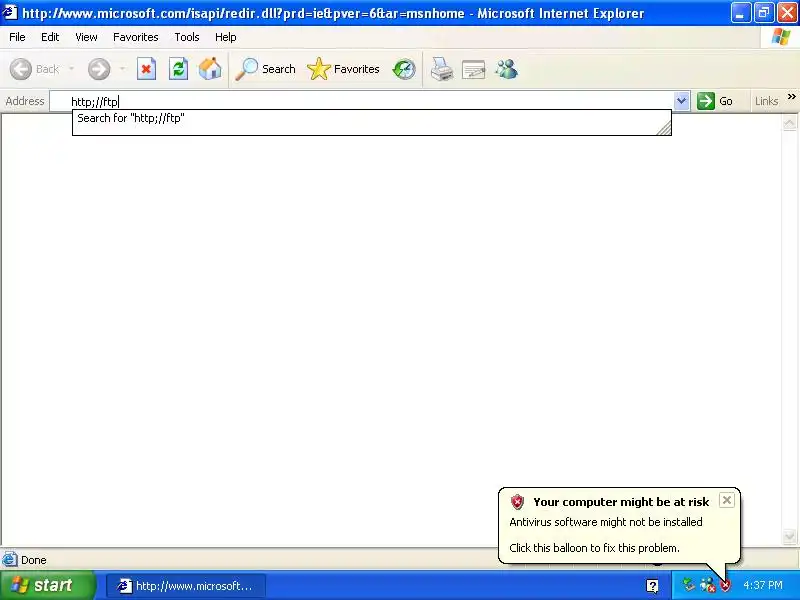Click the network connection tray icon

tap(707, 585)
